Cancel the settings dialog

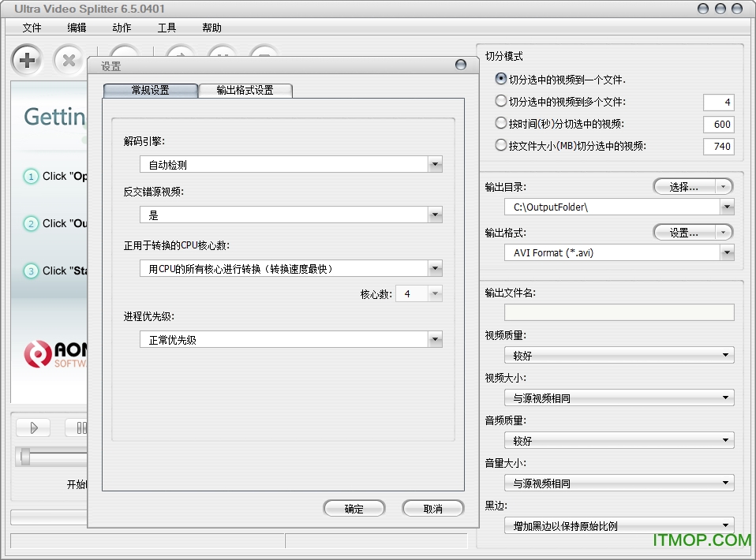point(432,508)
